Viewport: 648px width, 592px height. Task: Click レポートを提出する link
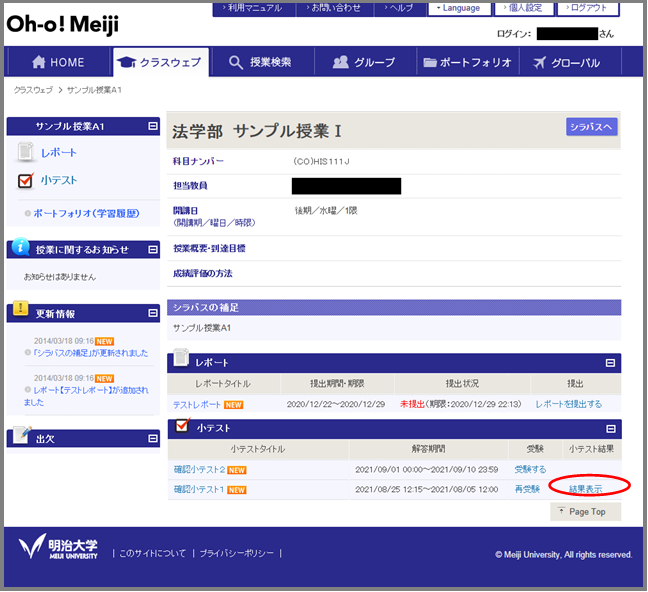(568, 404)
